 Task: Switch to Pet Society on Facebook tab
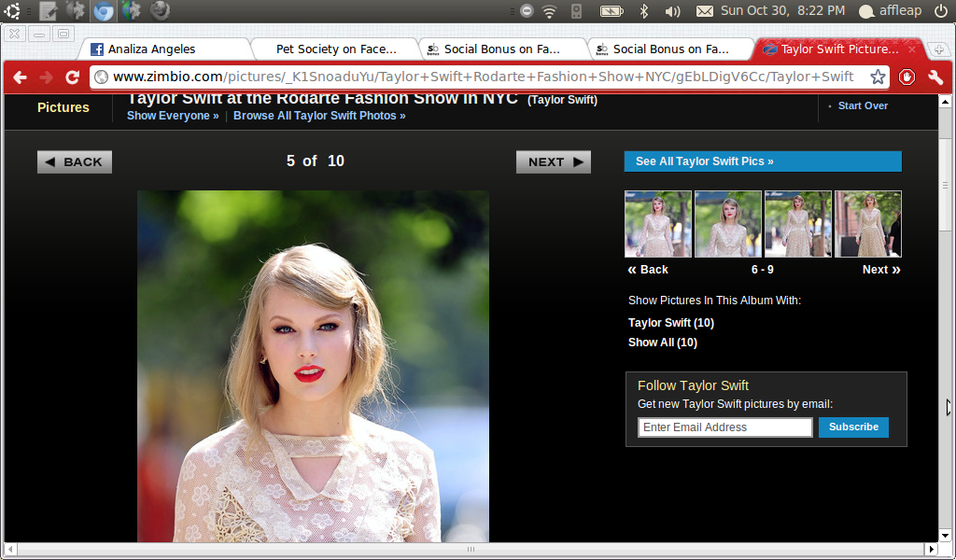click(334, 49)
